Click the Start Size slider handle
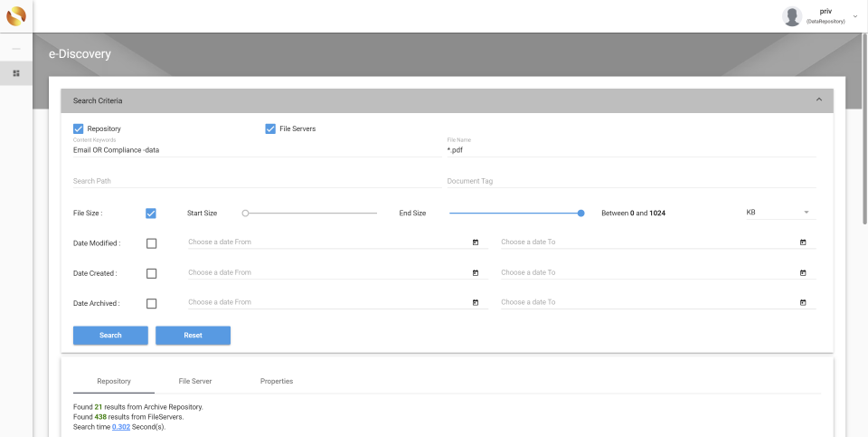The image size is (868, 437). (x=245, y=213)
